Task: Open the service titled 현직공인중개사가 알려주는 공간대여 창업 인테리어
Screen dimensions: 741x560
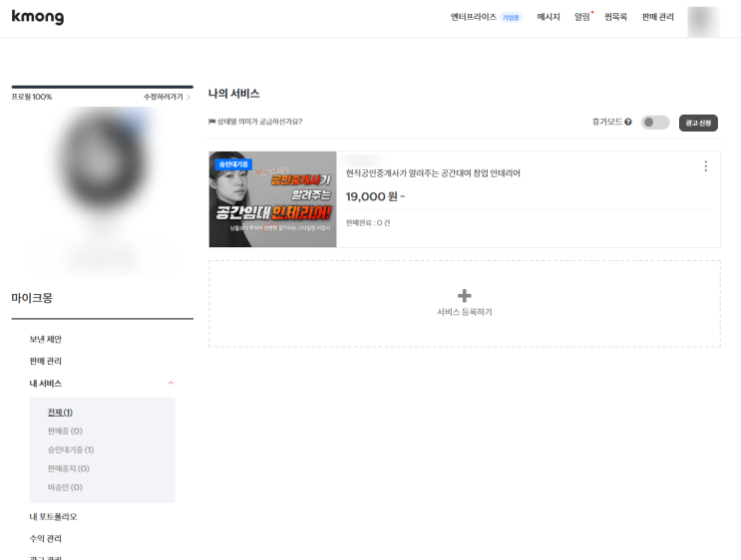Action: (x=433, y=173)
